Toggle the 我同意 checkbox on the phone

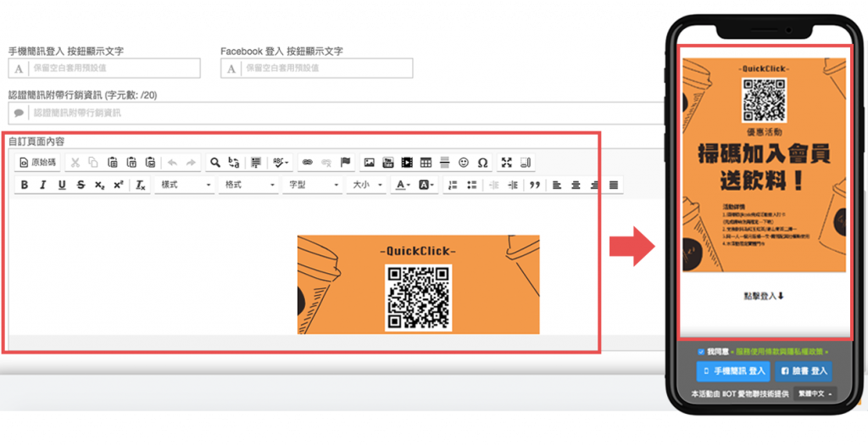pyautogui.click(x=701, y=352)
